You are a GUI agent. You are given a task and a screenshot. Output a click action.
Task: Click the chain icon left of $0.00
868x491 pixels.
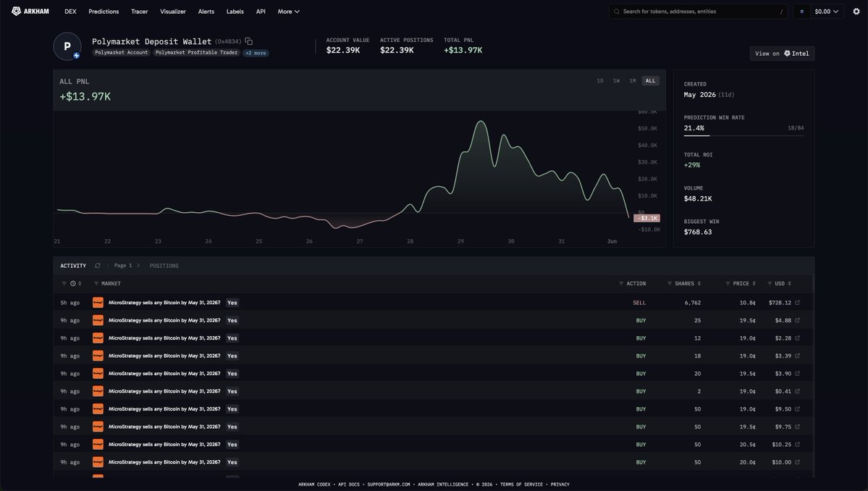[801, 11]
